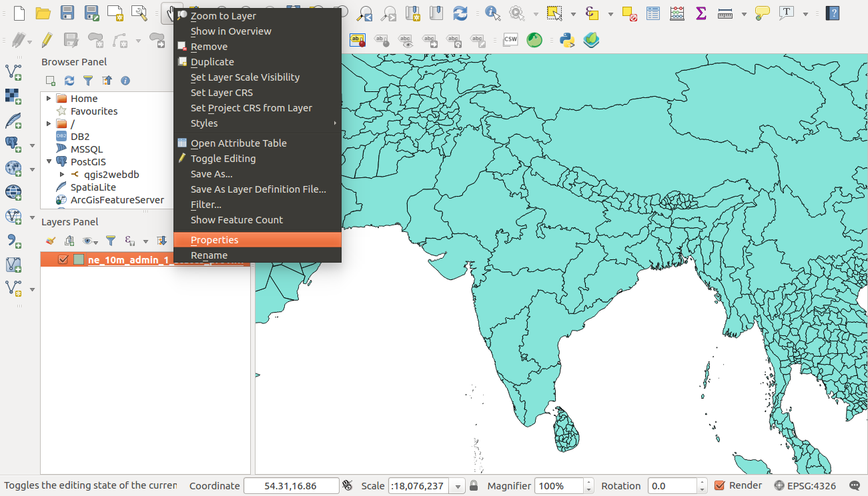The height and width of the screenshot is (496, 868).
Task: Hide the ne_10m_admin layer via its checkbox
Action: tap(62, 259)
